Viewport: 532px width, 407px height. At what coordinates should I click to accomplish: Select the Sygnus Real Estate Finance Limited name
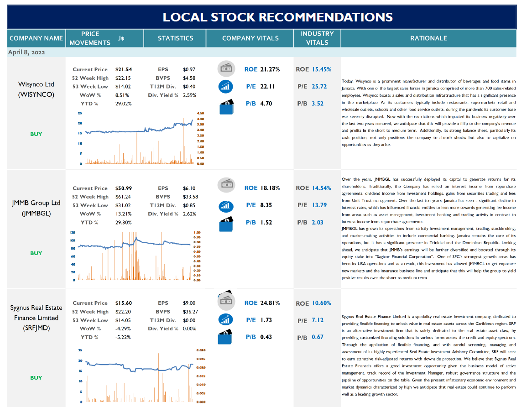(37, 318)
